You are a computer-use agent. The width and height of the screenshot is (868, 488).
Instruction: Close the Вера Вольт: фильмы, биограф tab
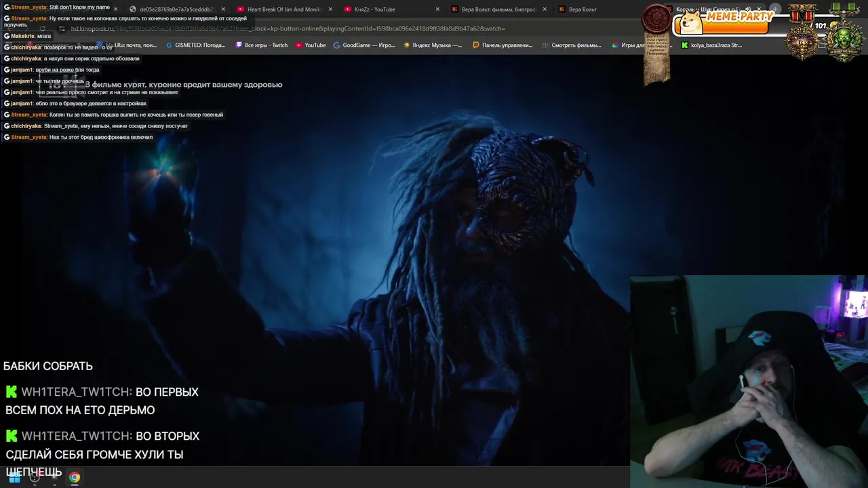pyautogui.click(x=545, y=9)
